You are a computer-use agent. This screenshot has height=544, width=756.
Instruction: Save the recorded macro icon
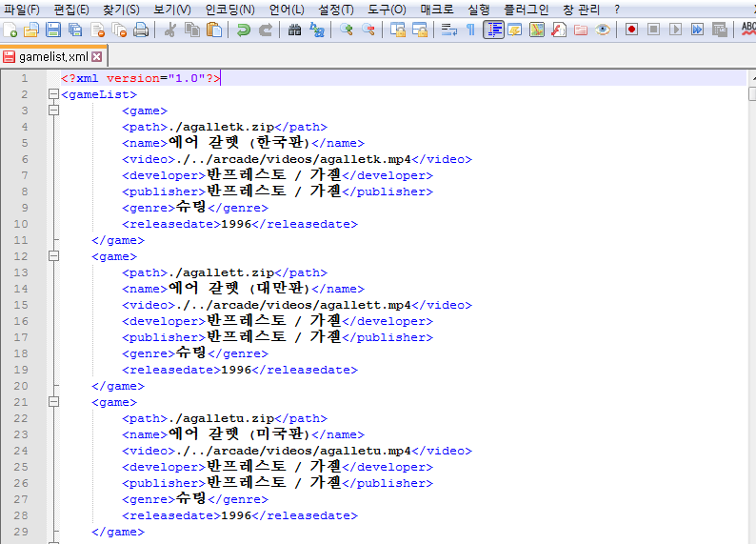click(x=720, y=30)
